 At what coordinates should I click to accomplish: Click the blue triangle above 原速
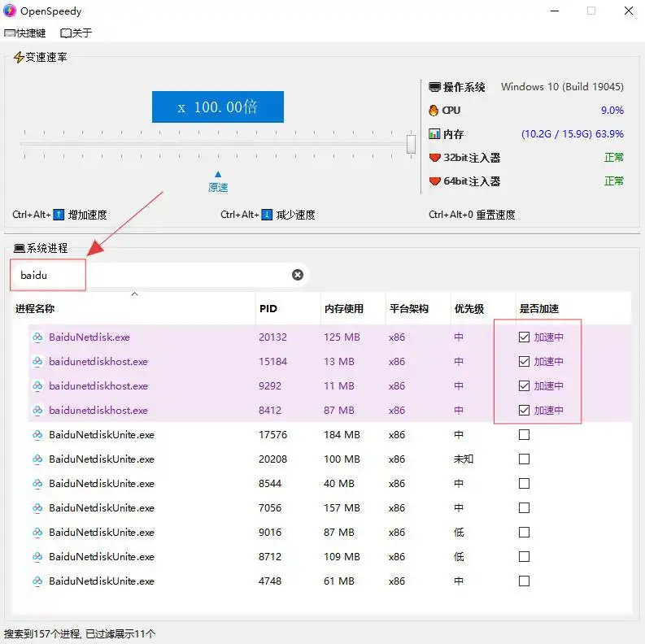pos(218,174)
